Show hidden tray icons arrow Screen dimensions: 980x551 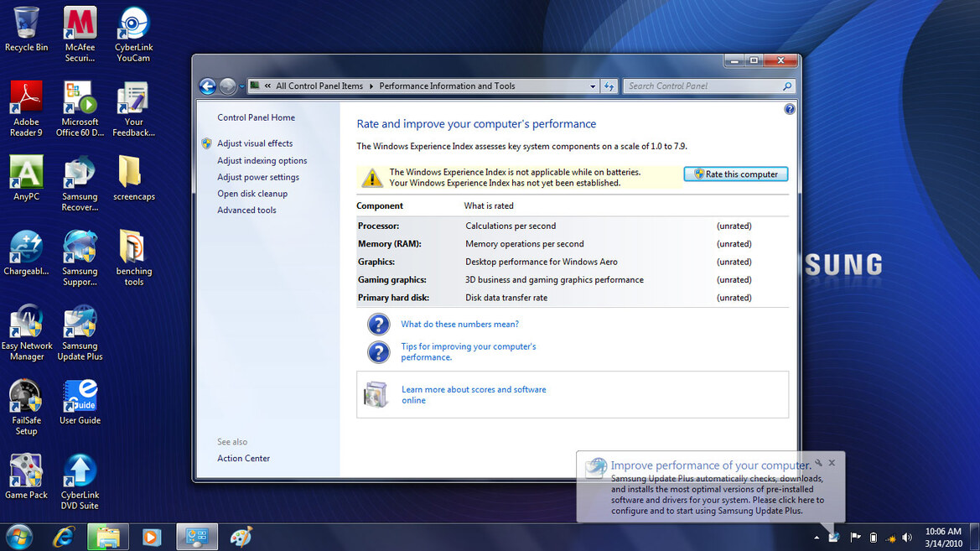pos(817,538)
